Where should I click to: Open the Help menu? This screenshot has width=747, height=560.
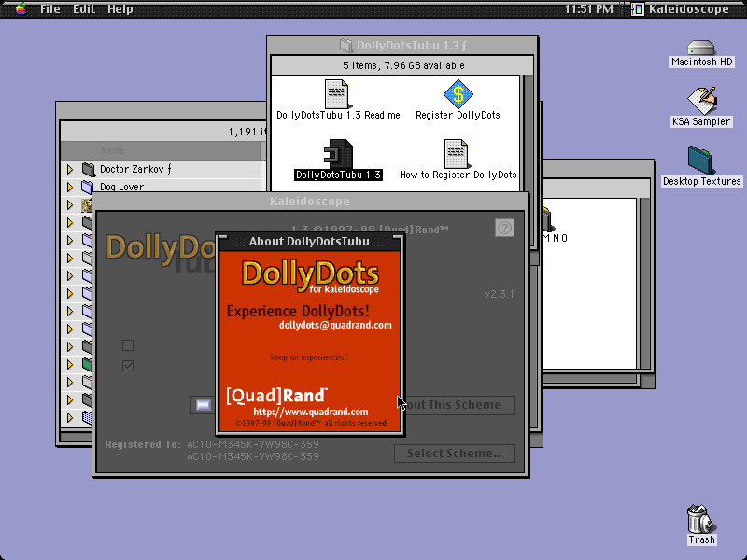tap(120, 9)
